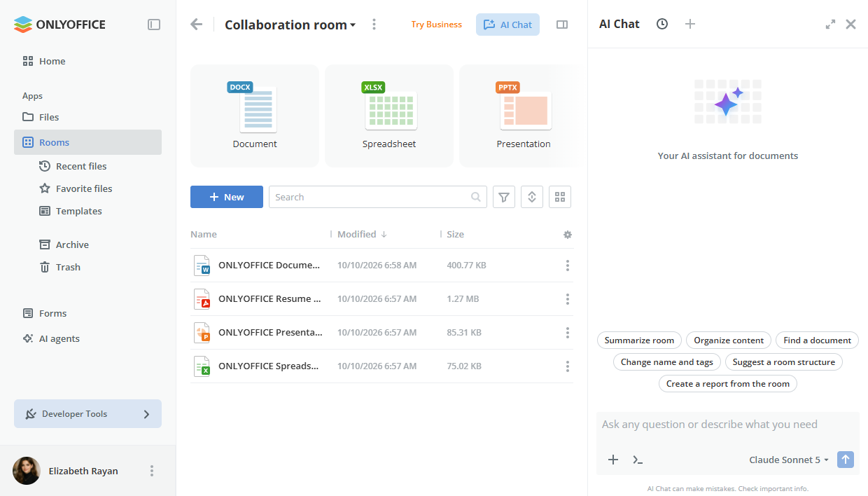Open ONLYOFFICE Document file name
The image size is (868, 496).
click(269, 266)
